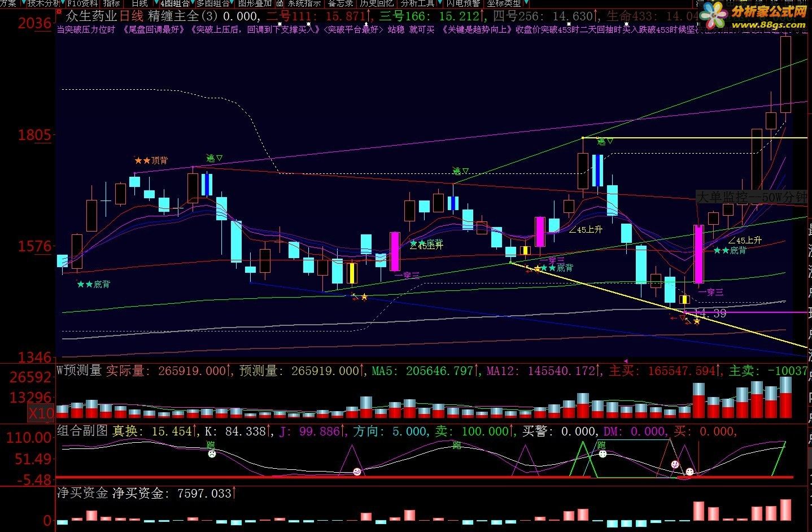The height and width of the screenshot is (532, 812).
Task: Click the X10 volume scale label
Action: pyautogui.click(x=41, y=414)
